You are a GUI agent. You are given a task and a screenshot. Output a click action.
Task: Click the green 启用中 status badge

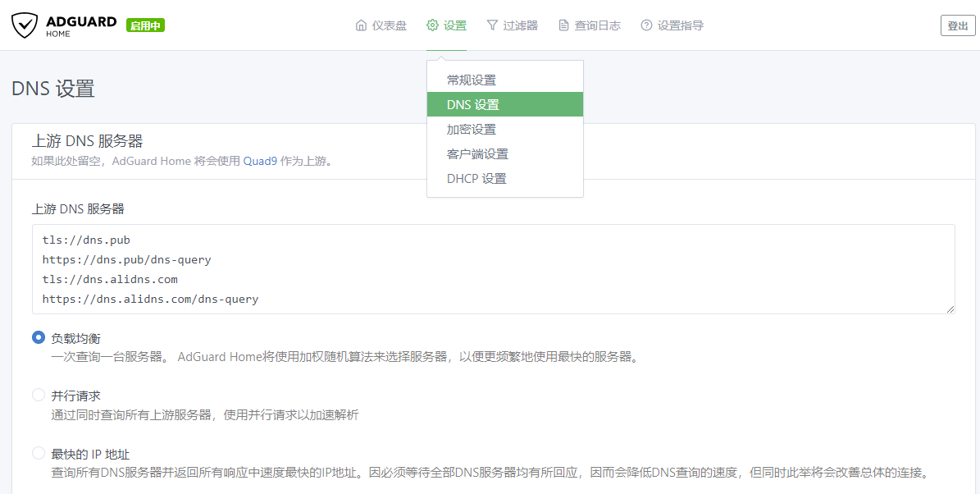tap(144, 25)
